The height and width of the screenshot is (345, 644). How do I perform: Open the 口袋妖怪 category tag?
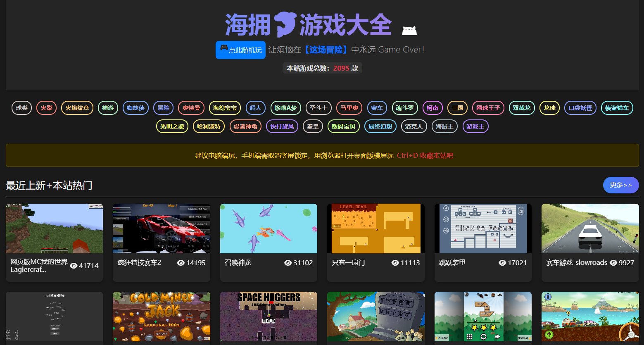(x=580, y=108)
